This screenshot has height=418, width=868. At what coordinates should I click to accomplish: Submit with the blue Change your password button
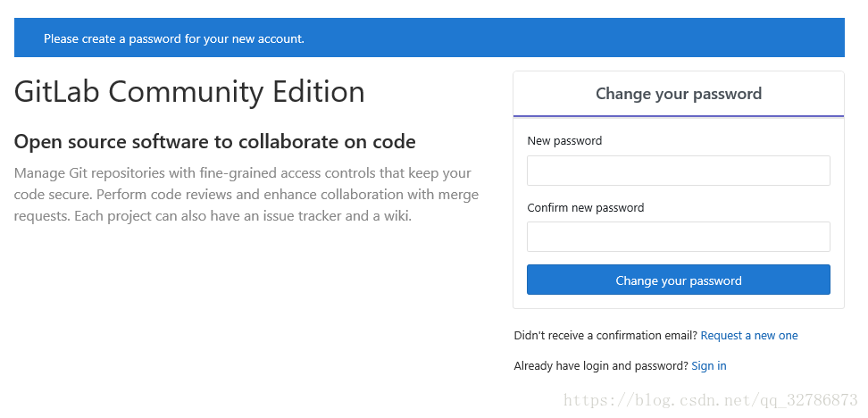click(x=678, y=280)
